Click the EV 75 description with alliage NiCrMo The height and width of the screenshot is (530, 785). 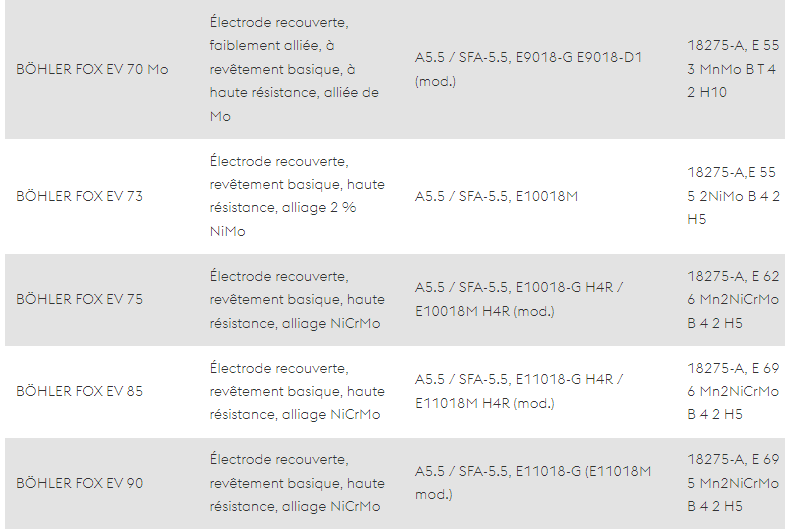coord(297,299)
